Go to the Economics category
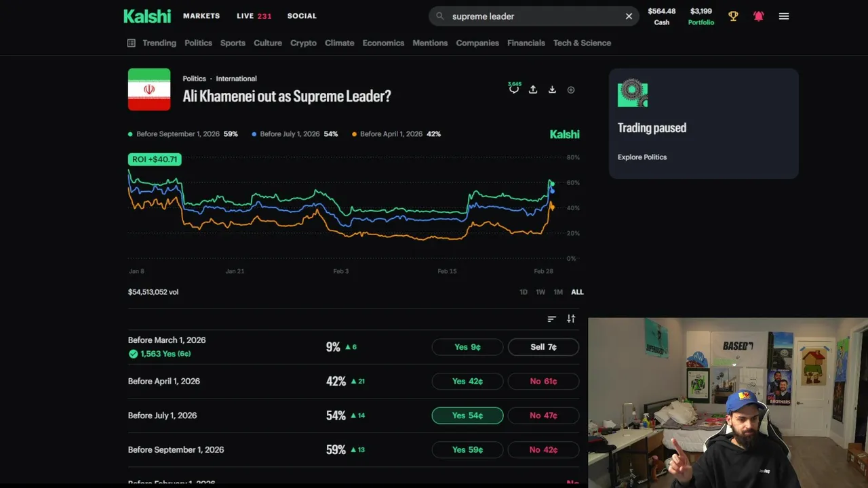 tap(383, 43)
